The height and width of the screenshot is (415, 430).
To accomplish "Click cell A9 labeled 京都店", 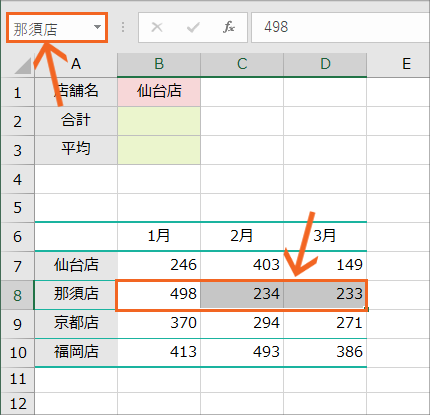I will pyautogui.click(x=76, y=324).
